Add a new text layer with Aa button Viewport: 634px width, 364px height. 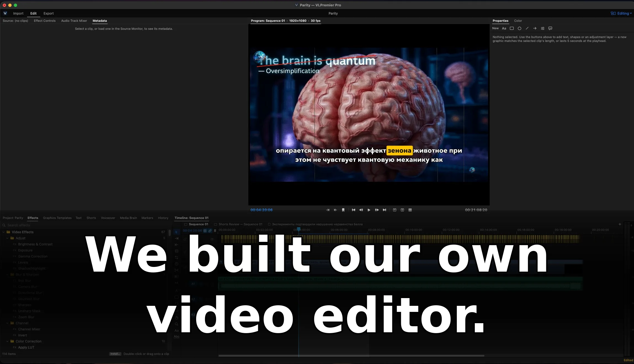[x=504, y=28]
